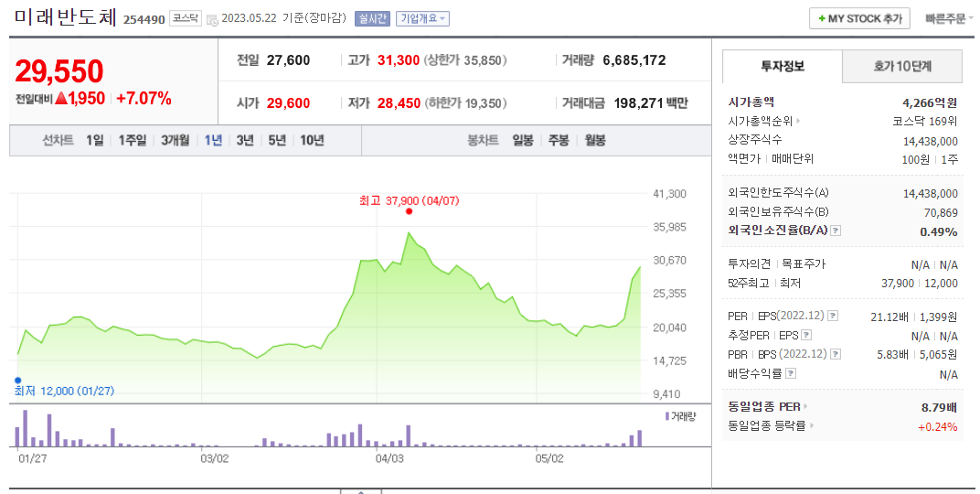Click the 최고 37,900 (04/07) chart label

409,200
